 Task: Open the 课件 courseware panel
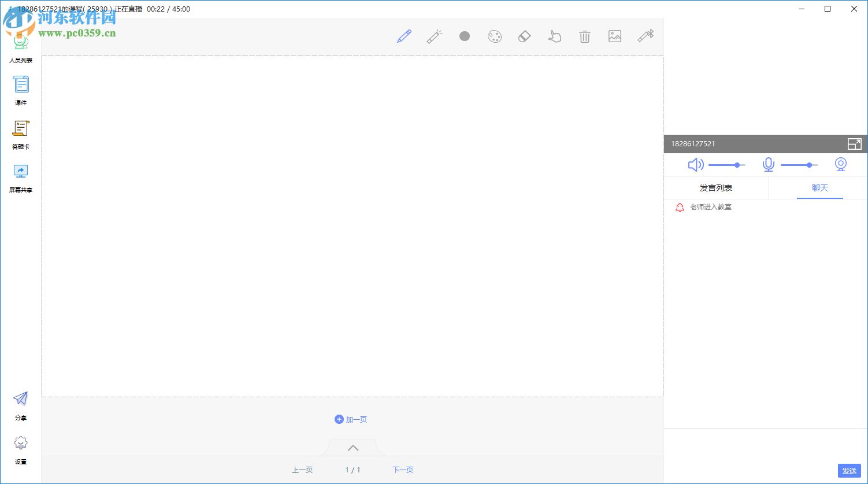click(21, 91)
